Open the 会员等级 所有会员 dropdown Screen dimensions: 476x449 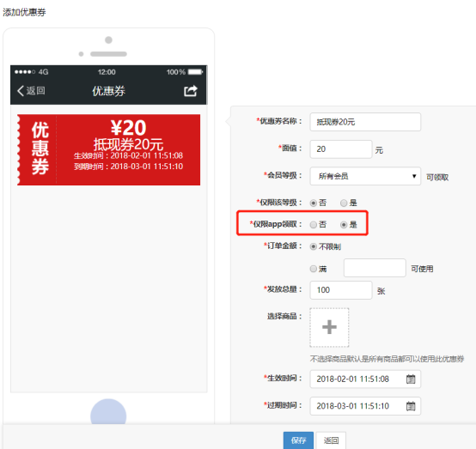pos(365,176)
